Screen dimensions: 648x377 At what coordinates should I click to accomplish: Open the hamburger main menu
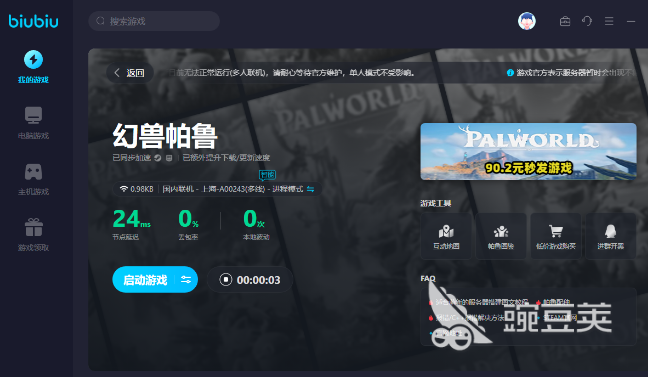pyautogui.click(x=609, y=21)
